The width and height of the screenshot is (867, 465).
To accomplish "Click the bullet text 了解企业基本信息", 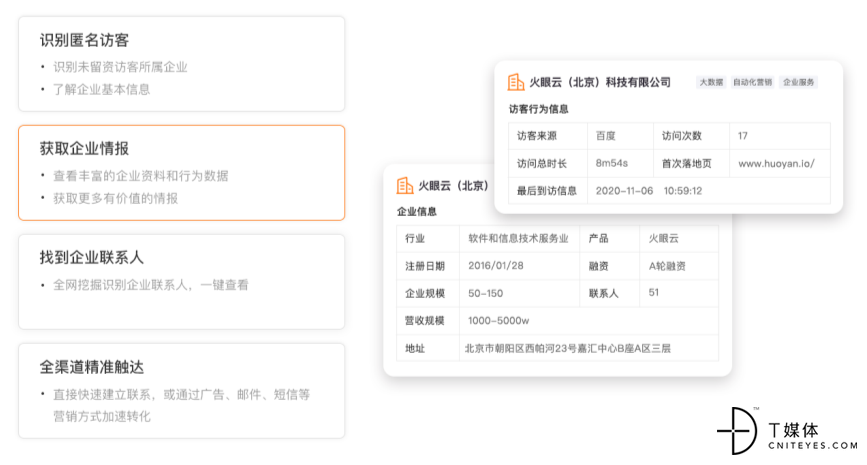I will 101,90.
